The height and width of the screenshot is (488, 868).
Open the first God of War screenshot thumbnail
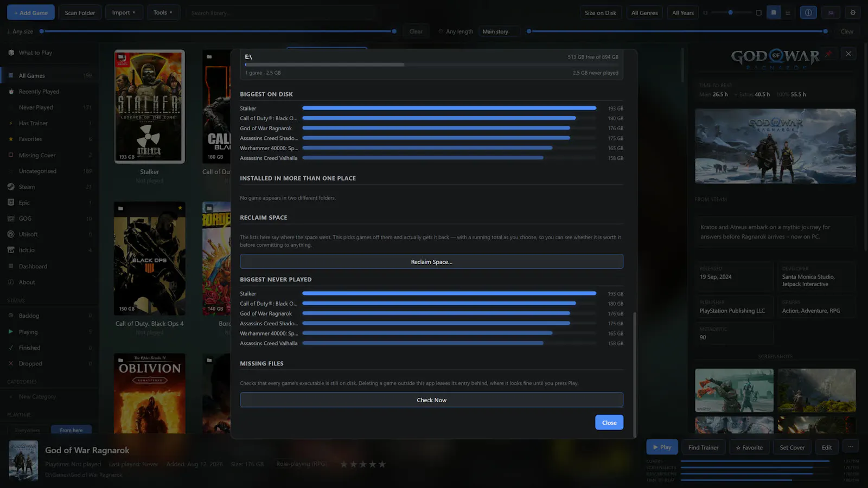tap(734, 390)
